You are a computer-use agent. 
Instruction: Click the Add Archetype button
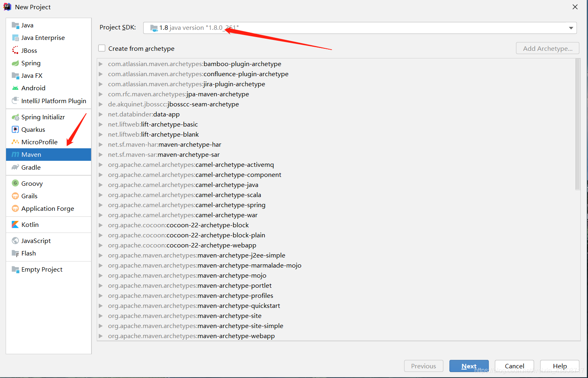click(548, 48)
